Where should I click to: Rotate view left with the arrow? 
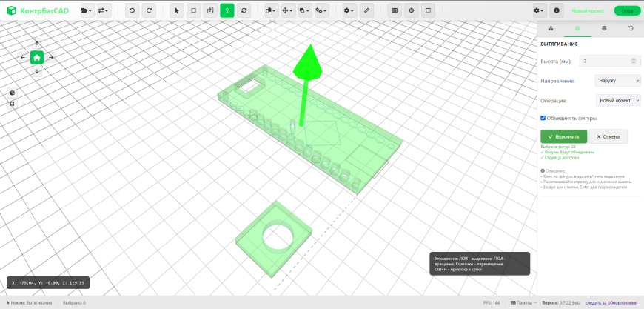click(x=23, y=58)
